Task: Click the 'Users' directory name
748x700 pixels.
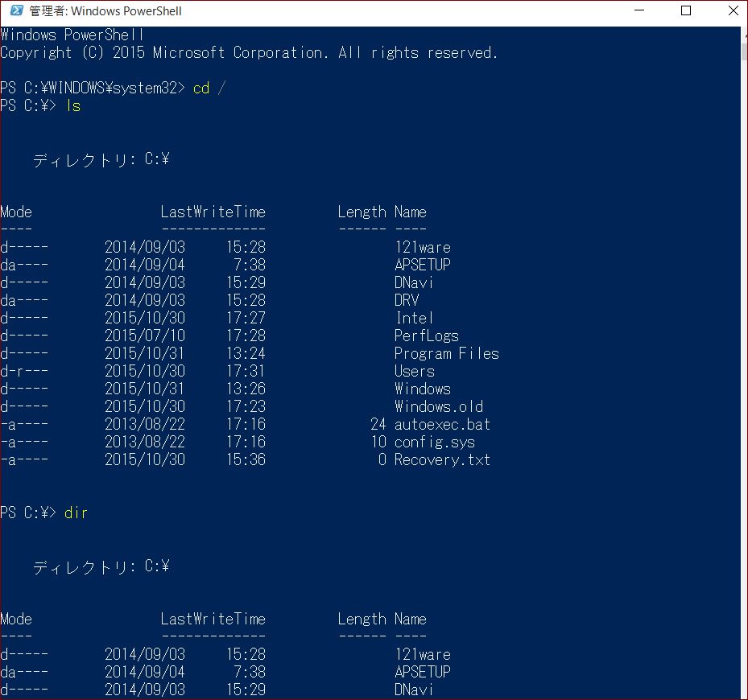Action: (415, 371)
